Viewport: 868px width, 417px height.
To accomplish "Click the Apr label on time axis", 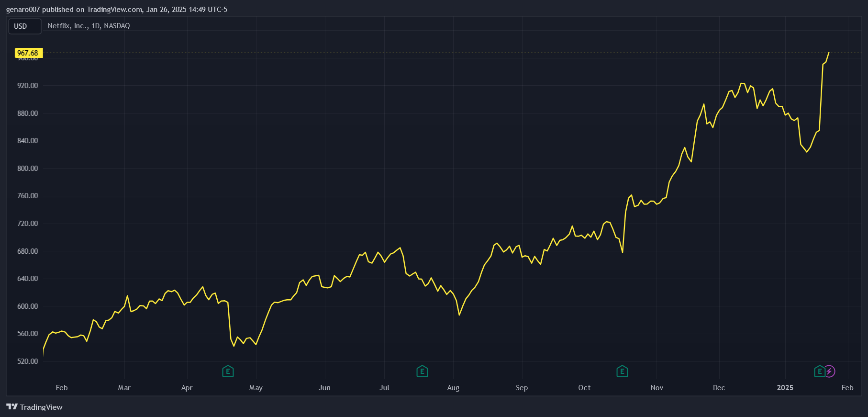I will 187,388.
